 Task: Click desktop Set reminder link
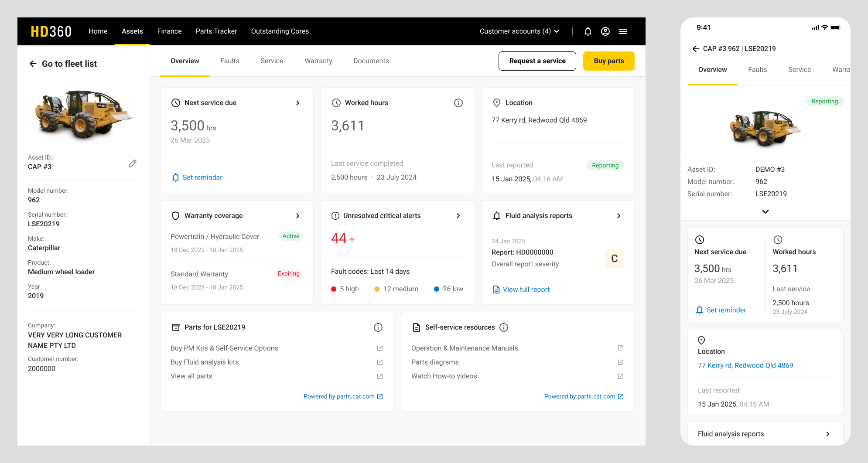point(202,177)
